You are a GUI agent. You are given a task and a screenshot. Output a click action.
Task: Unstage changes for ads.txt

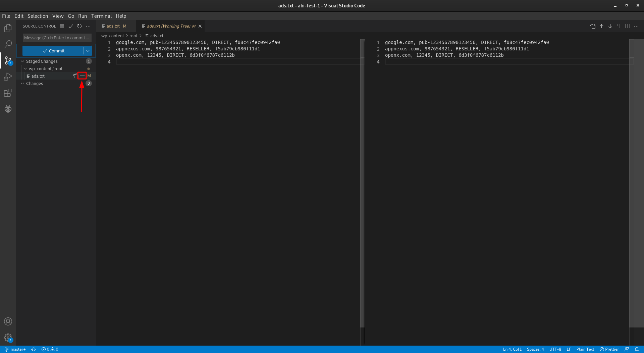(x=82, y=76)
